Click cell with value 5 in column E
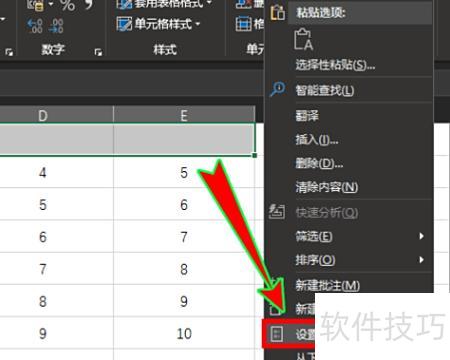Viewport: 450px width, 360px height. (184, 172)
